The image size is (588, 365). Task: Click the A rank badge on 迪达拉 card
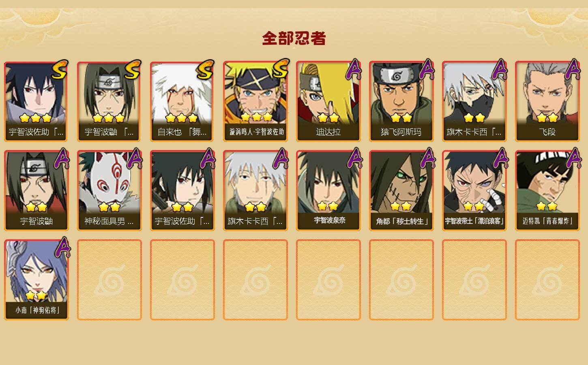tap(354, 69)
